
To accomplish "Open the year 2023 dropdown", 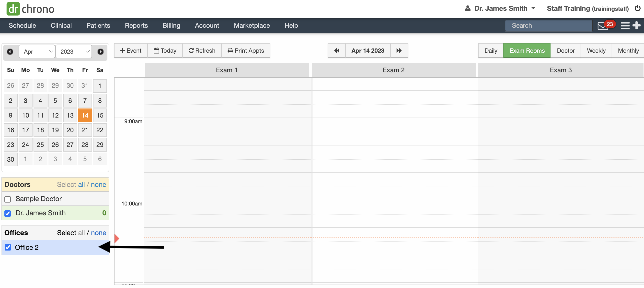I will [x=73, y=51].
